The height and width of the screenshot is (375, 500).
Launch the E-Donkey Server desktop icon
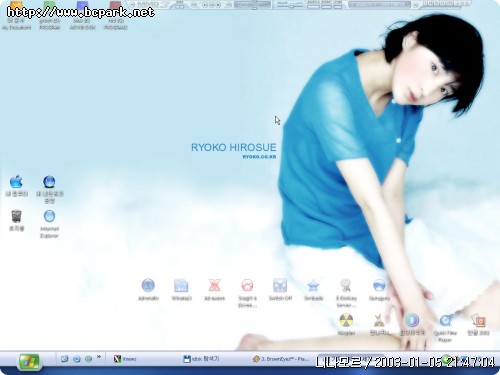click(346, 285)
